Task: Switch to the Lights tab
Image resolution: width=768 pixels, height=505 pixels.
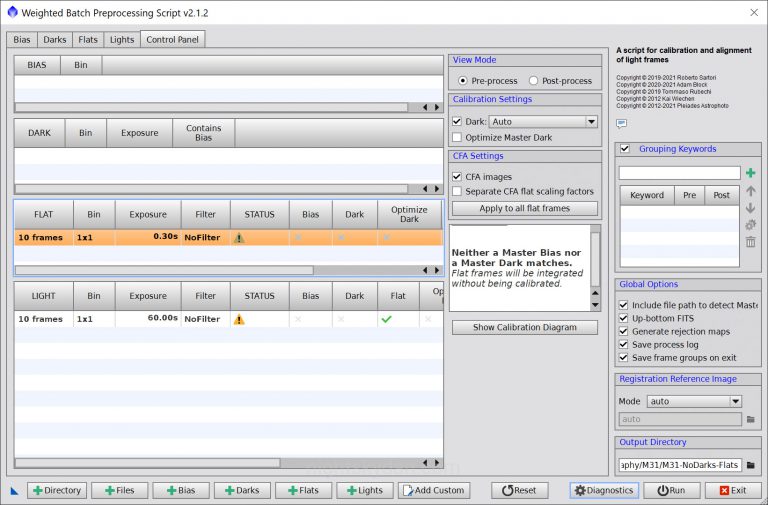Action: 122,40
